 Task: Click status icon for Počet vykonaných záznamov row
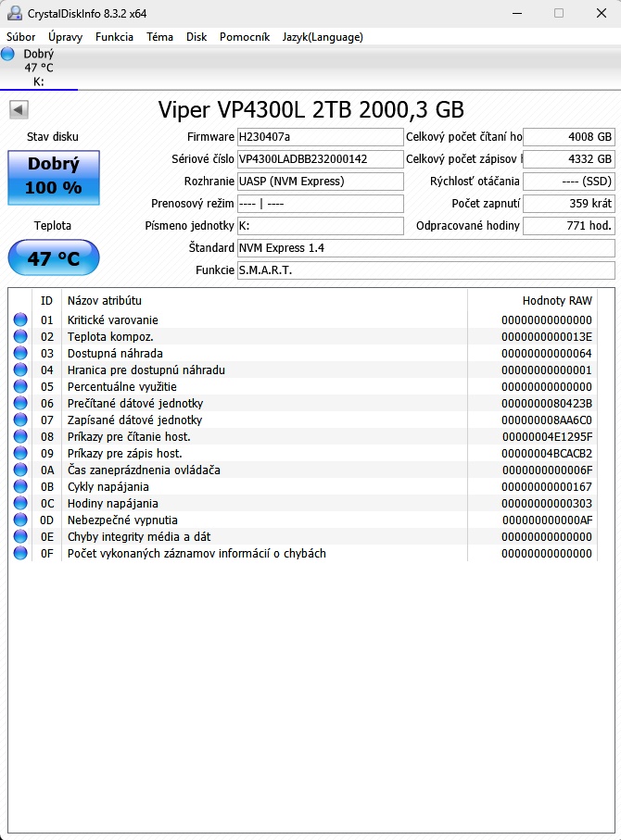20,553
